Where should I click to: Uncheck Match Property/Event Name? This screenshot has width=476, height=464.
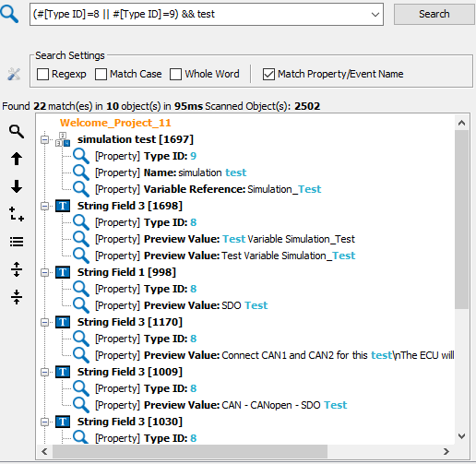(x=268, y=75)
